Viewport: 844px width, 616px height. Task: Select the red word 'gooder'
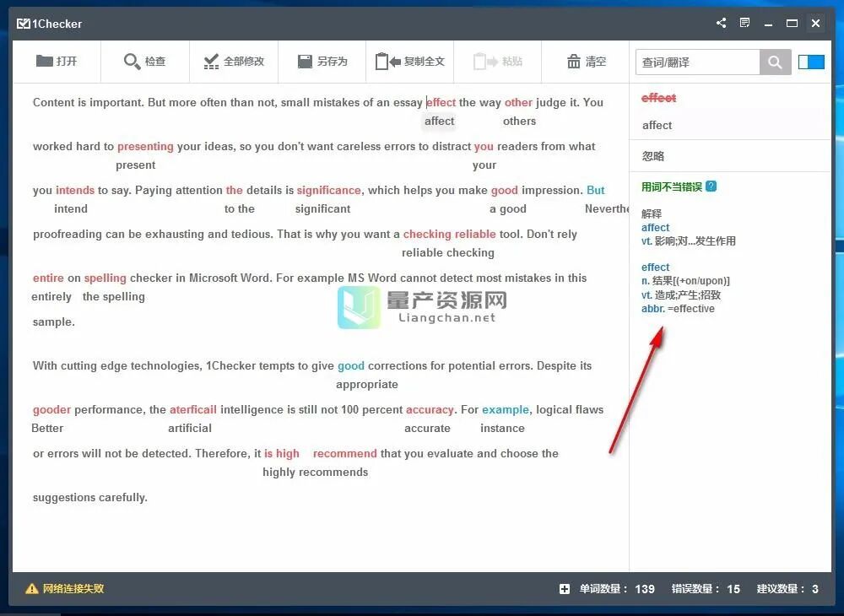click(x=51, y=410)
